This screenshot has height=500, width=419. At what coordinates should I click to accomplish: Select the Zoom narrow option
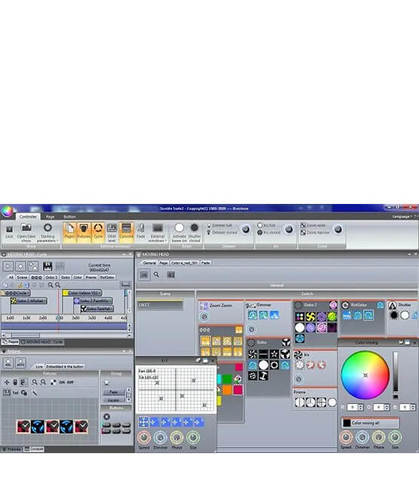(x=315, y=233)
